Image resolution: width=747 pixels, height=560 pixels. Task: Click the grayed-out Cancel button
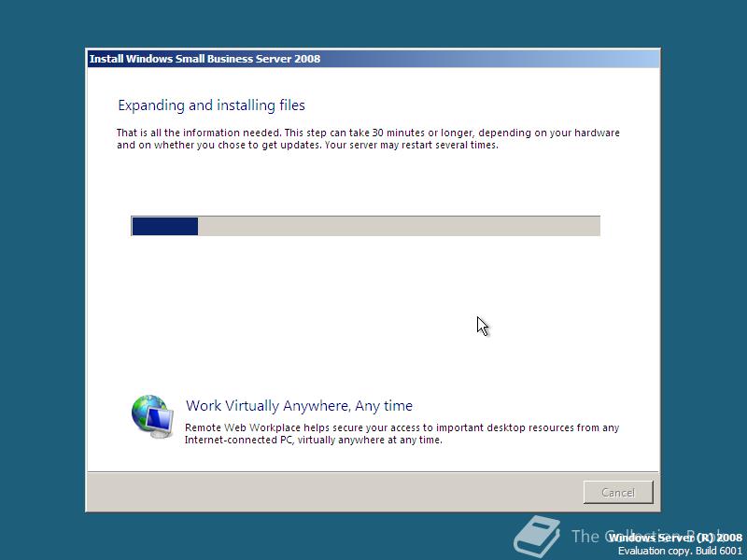[x=618, y=492]
